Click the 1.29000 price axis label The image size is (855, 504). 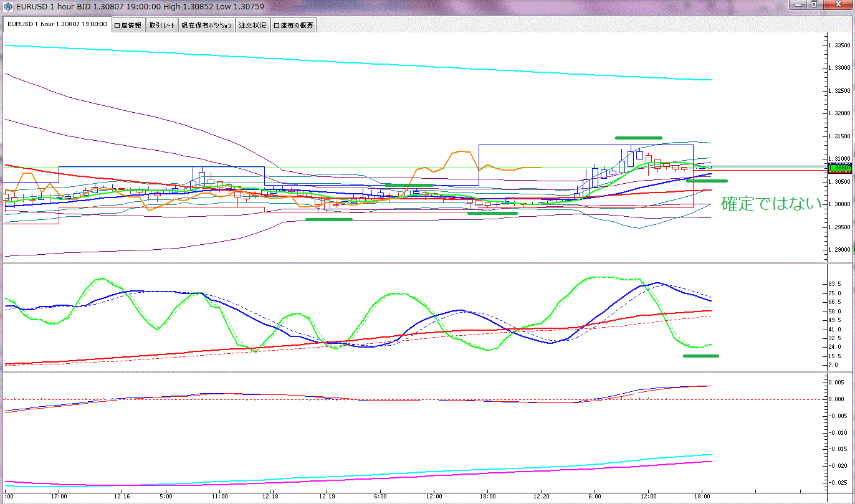(839, 250)
